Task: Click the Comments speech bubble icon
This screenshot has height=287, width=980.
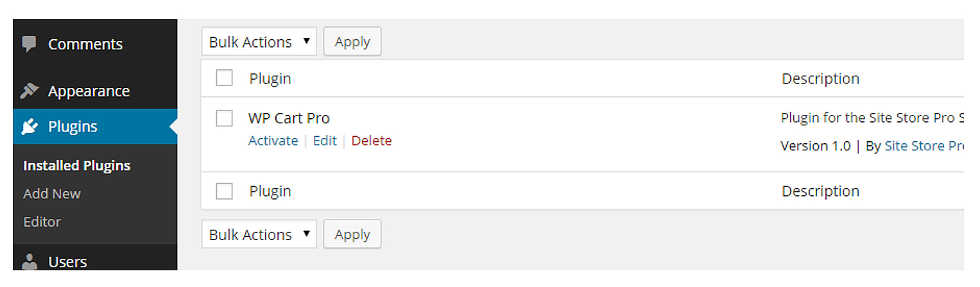Action: pyautogui.click(x=30, y=44)
